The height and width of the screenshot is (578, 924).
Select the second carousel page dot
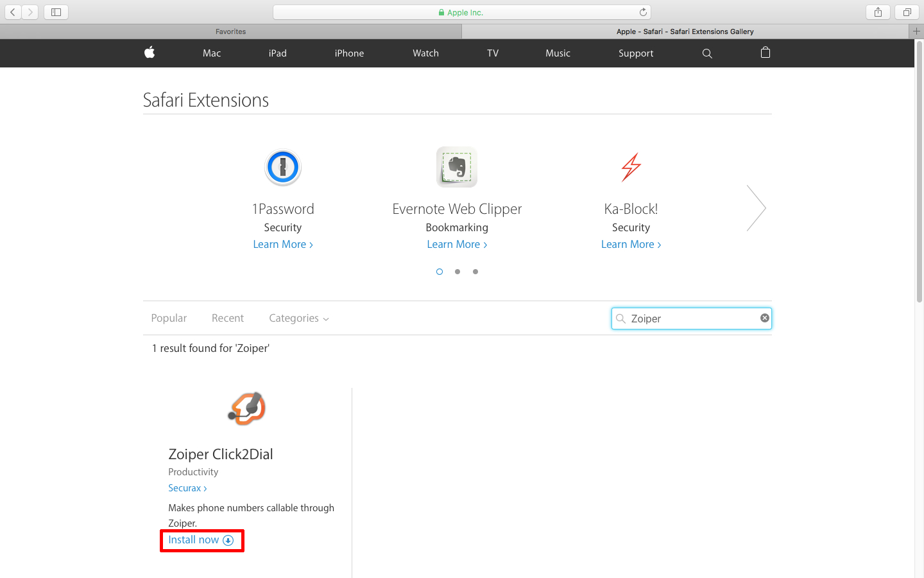[458, 272]
